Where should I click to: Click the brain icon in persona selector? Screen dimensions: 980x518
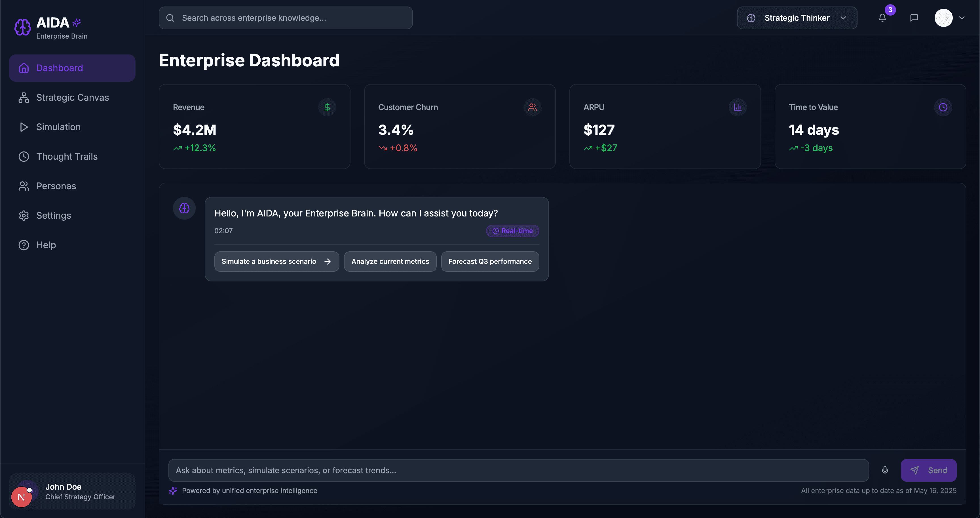pos(751,18)
